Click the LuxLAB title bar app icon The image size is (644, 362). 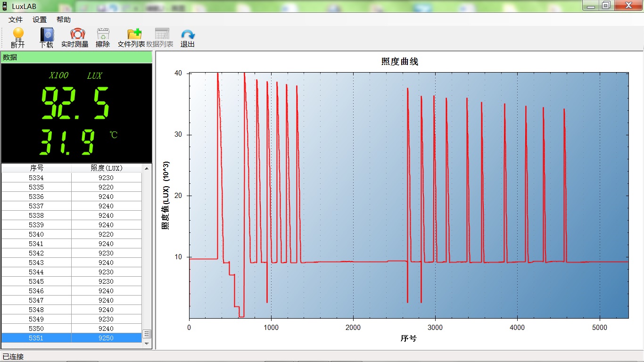pos(4,6)
